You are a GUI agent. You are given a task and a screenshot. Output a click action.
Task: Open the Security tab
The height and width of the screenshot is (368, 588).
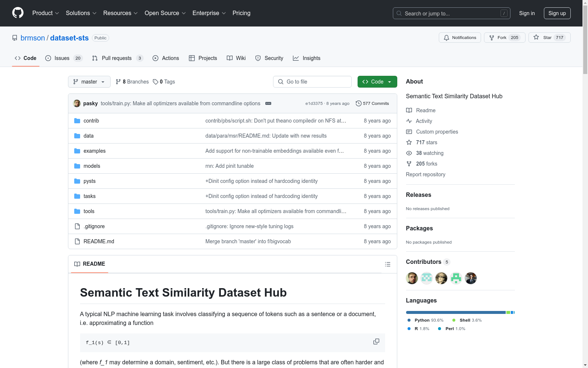[269, 58]
